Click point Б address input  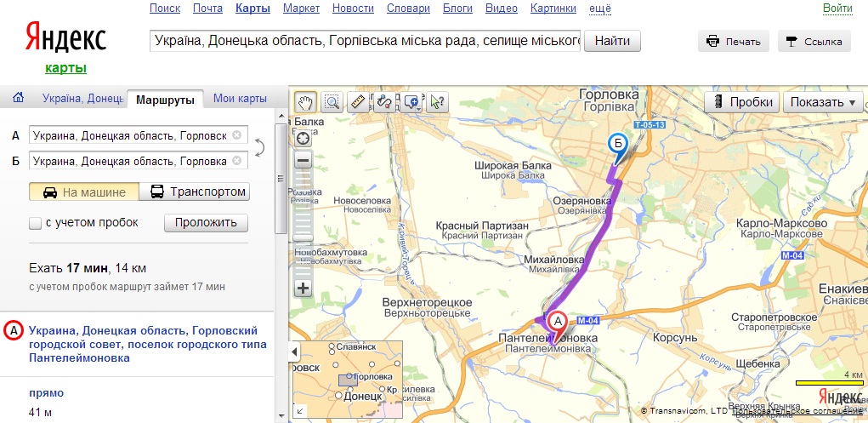click(x=139, y=161)
